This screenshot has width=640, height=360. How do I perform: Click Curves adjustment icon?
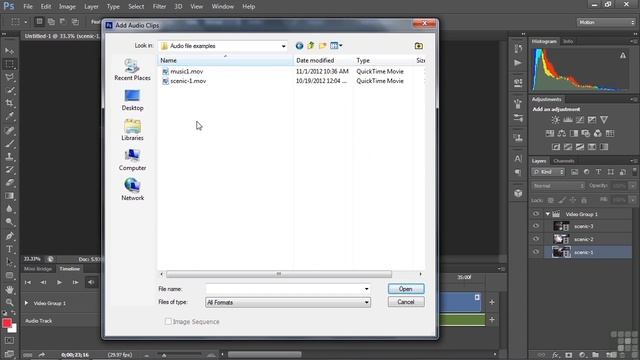tap(580, 120)
